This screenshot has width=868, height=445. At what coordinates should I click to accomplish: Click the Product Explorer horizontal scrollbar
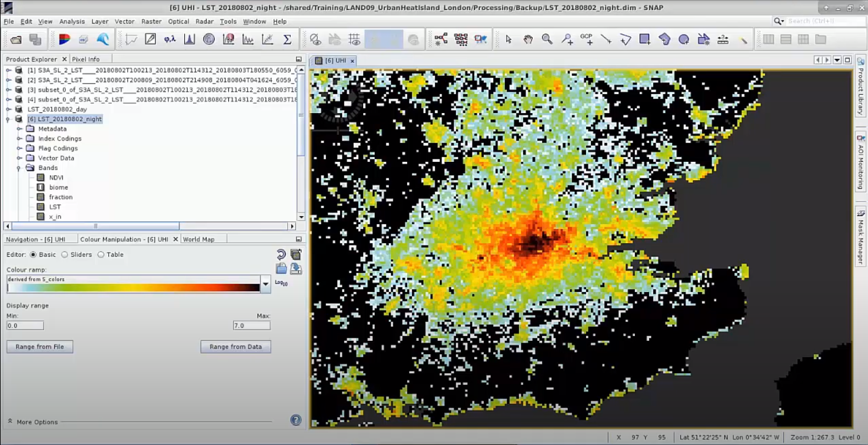(95, 226)
